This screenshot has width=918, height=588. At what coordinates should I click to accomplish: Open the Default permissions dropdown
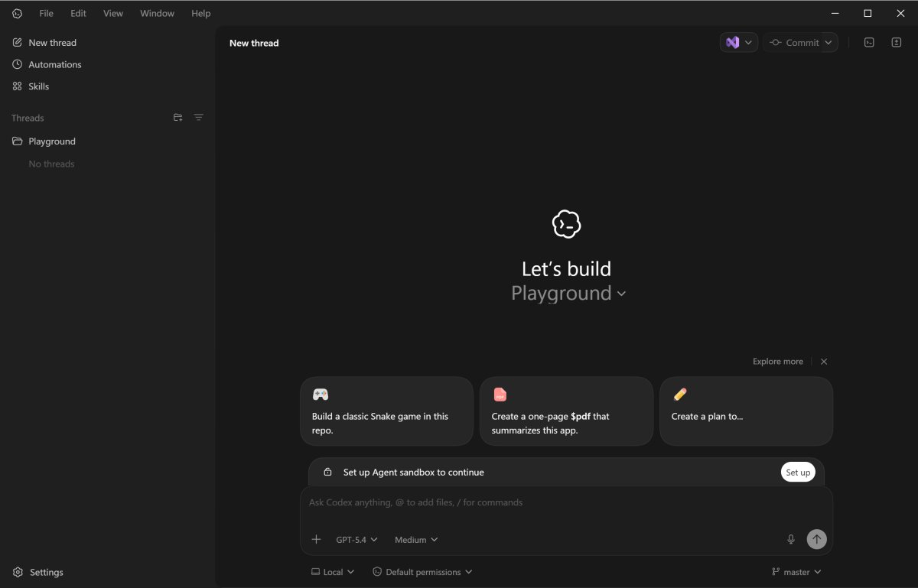[422, 572]
